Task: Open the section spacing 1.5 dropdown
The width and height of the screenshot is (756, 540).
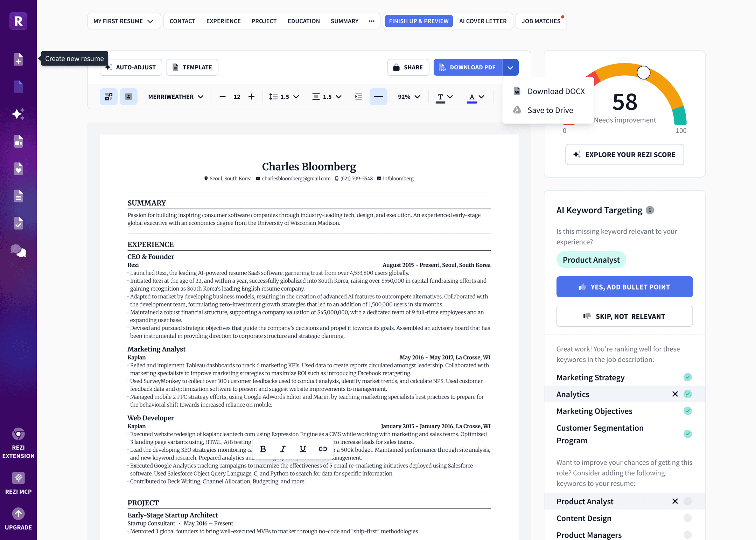Action: click(x=327, y=97)
